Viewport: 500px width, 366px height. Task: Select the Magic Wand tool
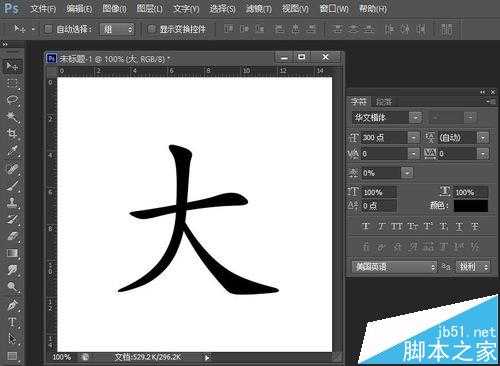click(x=12, y=116)
